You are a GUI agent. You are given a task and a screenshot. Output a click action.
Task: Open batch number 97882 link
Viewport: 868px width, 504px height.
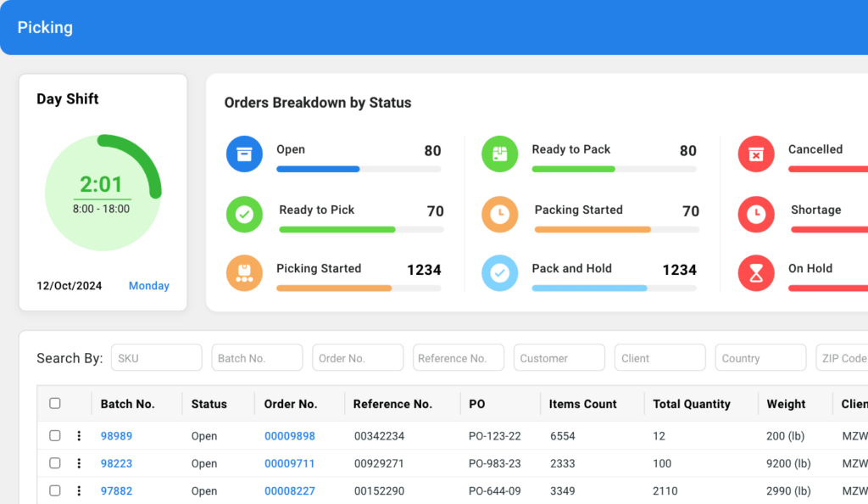[116, 491]
